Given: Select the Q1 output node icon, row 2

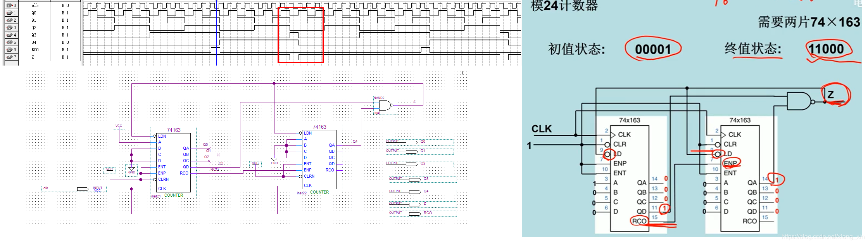Looking at the screenshot, I should pos(9,20).
